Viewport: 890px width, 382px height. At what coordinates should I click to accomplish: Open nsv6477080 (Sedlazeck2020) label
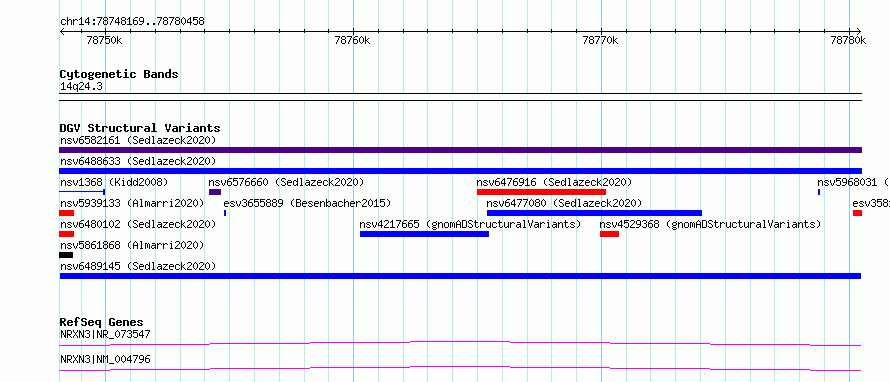[564, 203]
